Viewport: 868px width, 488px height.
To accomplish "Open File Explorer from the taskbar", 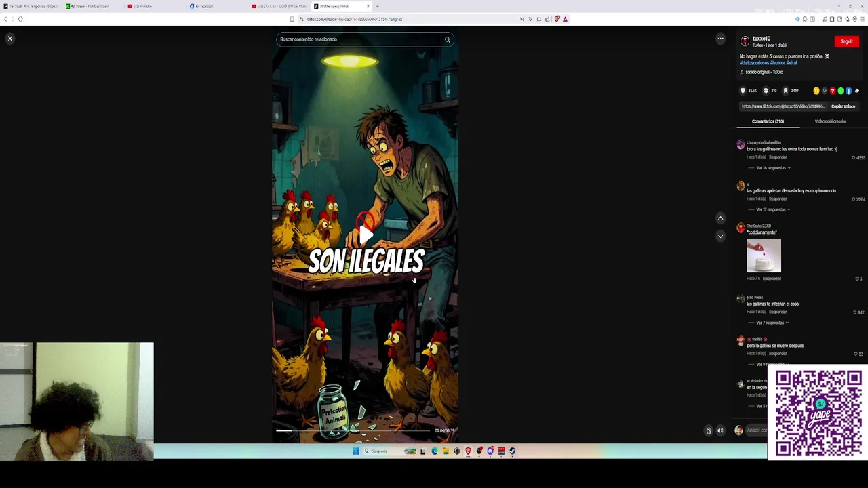I will 446,451.
